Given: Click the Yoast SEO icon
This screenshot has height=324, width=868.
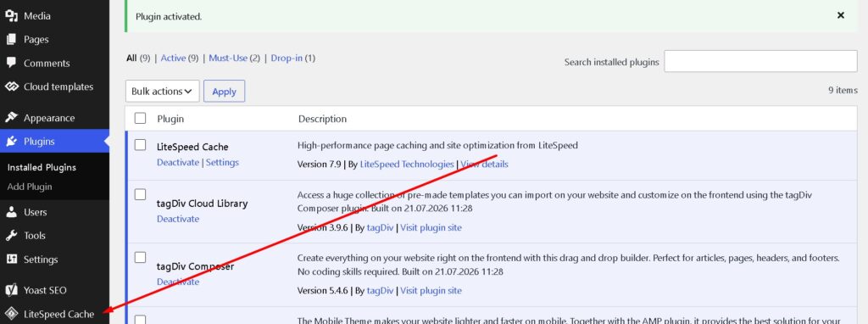Looking at the screenshot, I should point(12,290).
